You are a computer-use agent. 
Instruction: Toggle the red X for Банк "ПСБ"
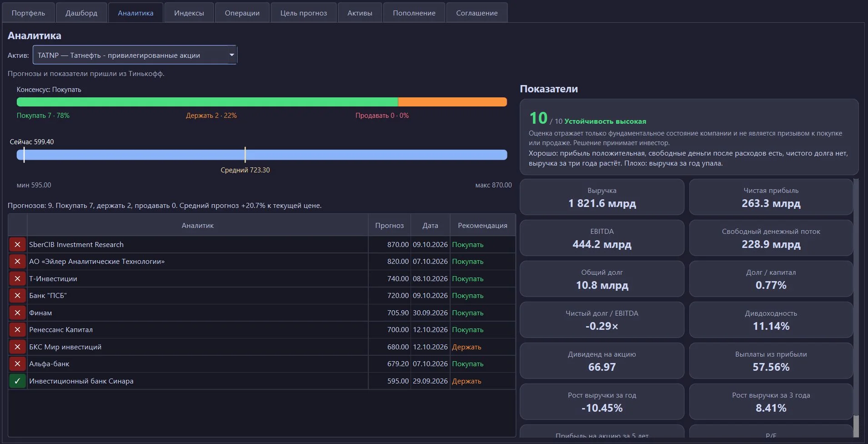pyautogui.click(x=17, y=296)
